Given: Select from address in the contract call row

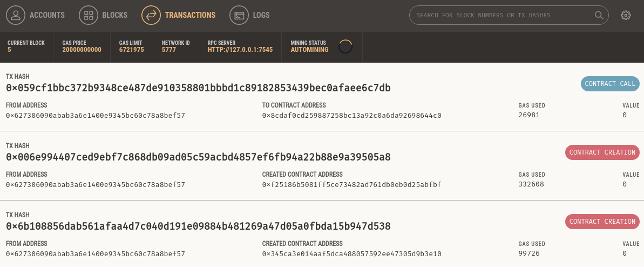Looking at the screenshot, I should coord(96,116).
